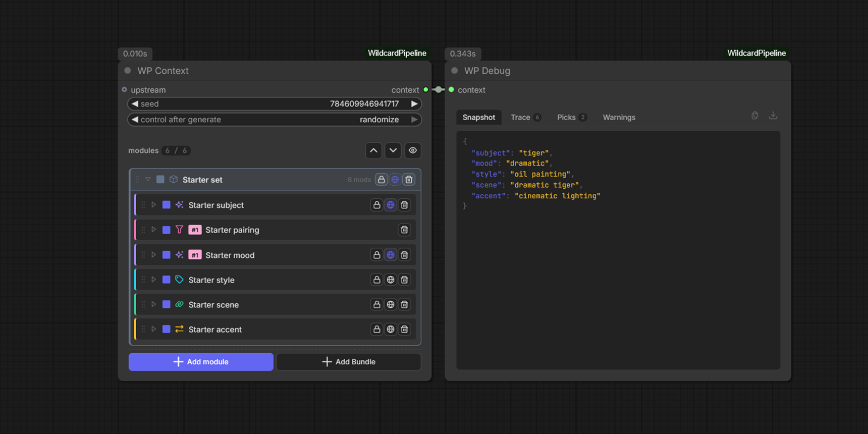Viewport: 868px width, 434px height.
Task: Expand the Starter subject module
Action: (153, 205)
